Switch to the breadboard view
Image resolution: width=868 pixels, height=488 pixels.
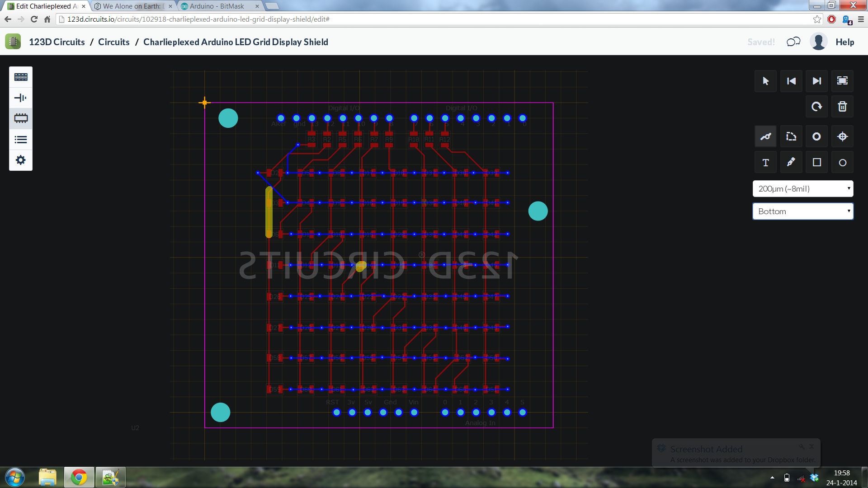pyautogui.click(x=20, y=77)
